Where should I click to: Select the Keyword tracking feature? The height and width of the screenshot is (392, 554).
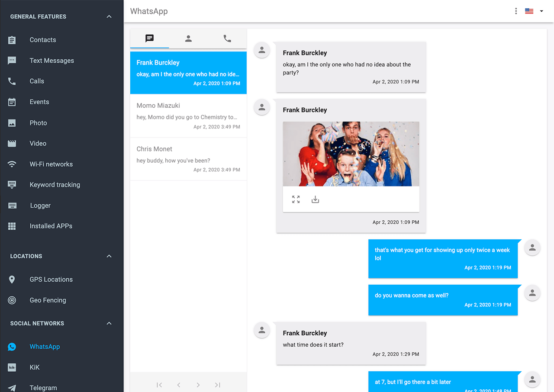pyautogui.click(x=55, y=185)
